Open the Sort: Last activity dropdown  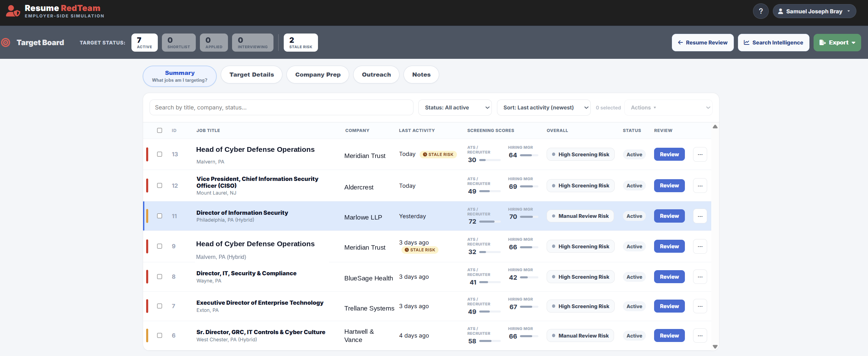(544, 108)
